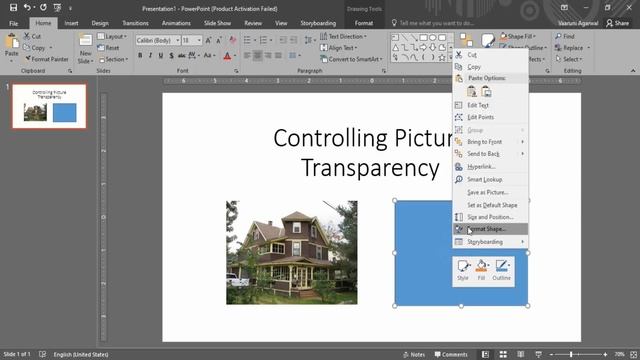640x360 pixels.
Task: Open Style gallery in mini toolbar
Action: [x=463, y=270]
